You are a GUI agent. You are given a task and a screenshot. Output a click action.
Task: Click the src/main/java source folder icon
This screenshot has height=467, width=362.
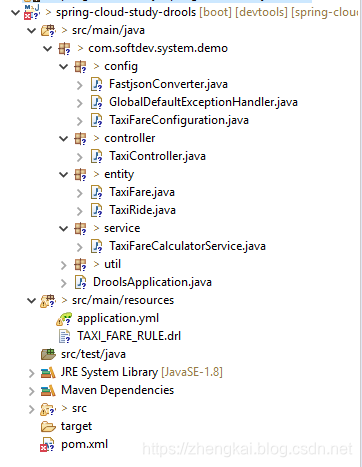click(x=48, y=30)
